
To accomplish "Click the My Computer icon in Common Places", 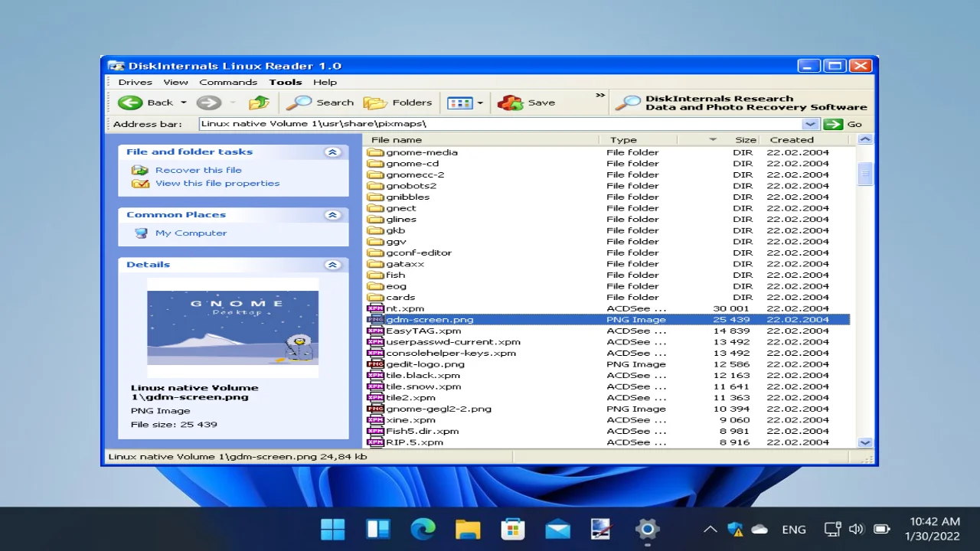I will point(141,233).
